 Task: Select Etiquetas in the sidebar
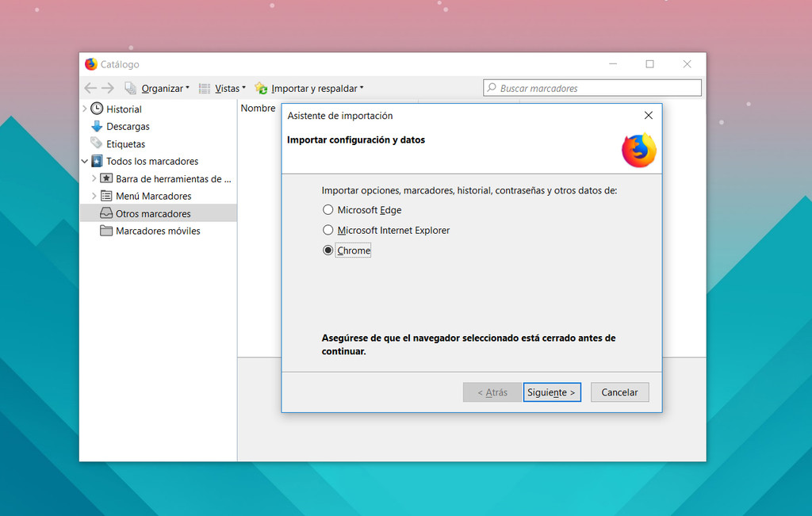pos(126,144)
